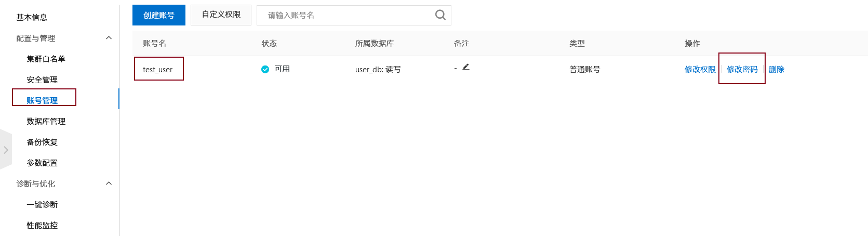Select 集群白名单 in sidebar
The width and height of the screenshot is (868, 236).
click(46, 59)
